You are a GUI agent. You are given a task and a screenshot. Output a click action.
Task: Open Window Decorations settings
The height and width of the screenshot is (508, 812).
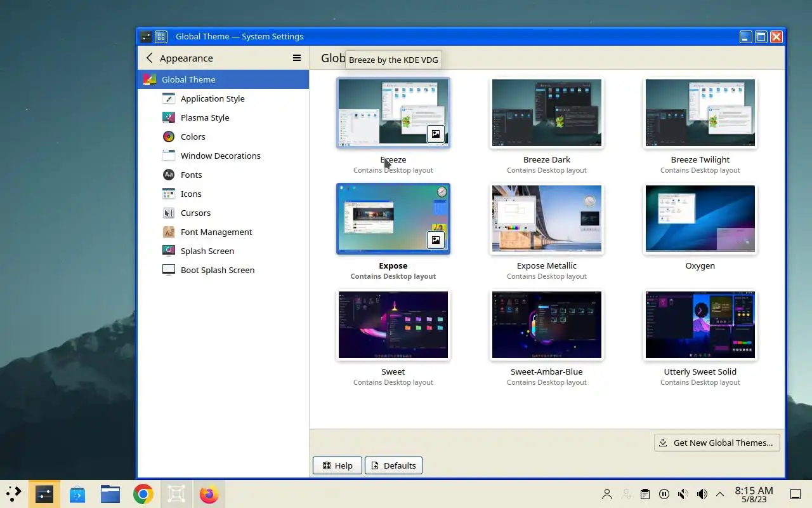[223, 156]
